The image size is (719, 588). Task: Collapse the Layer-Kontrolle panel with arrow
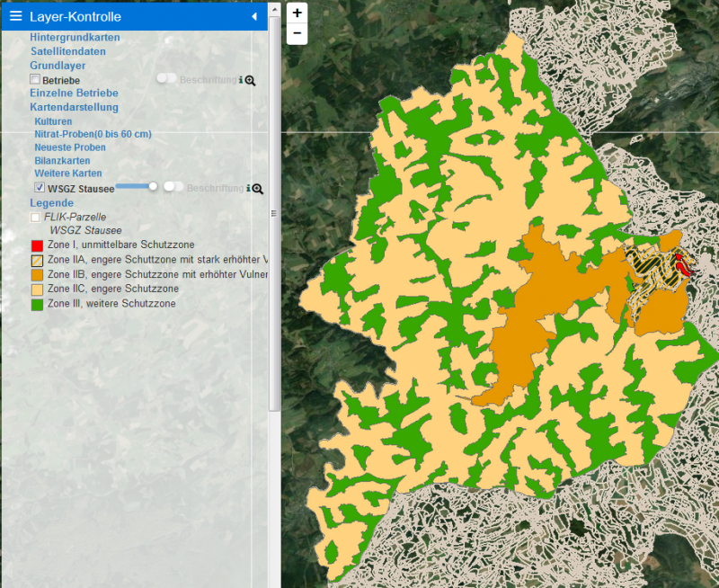point(254,16)
